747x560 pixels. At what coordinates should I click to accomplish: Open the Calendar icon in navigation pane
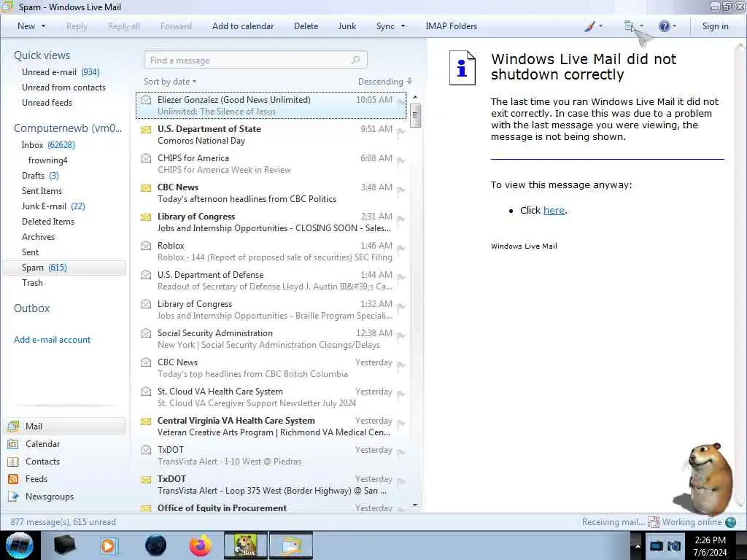point(13,444)
